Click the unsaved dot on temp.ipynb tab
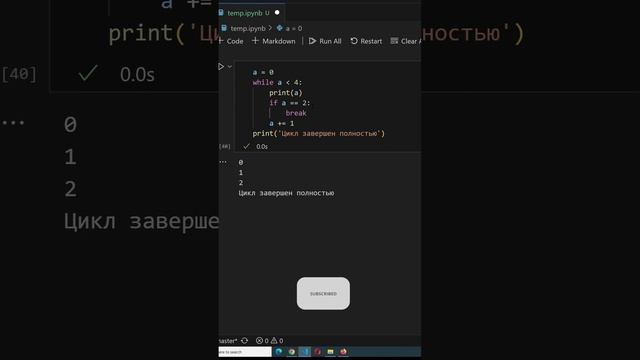 (x=277, y=13)
